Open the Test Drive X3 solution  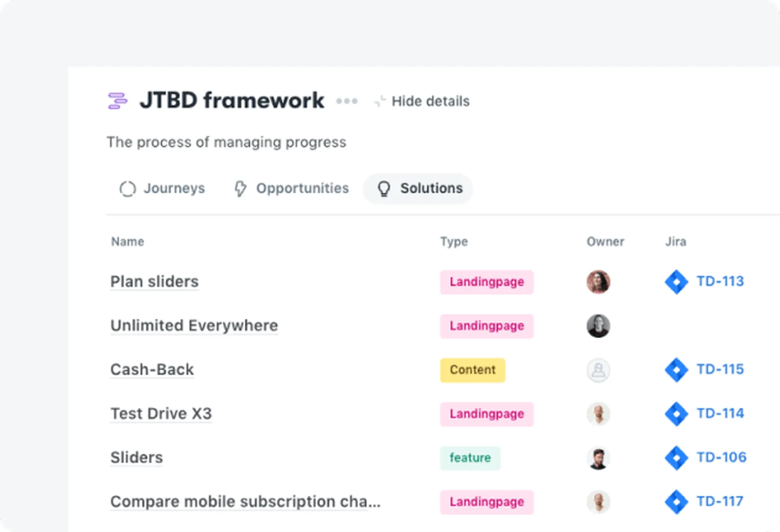pos(161,414)
